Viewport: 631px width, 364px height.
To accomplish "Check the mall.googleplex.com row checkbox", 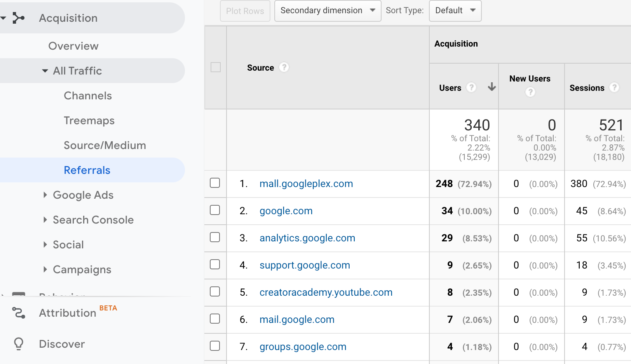I will click(x=215, y=183).
